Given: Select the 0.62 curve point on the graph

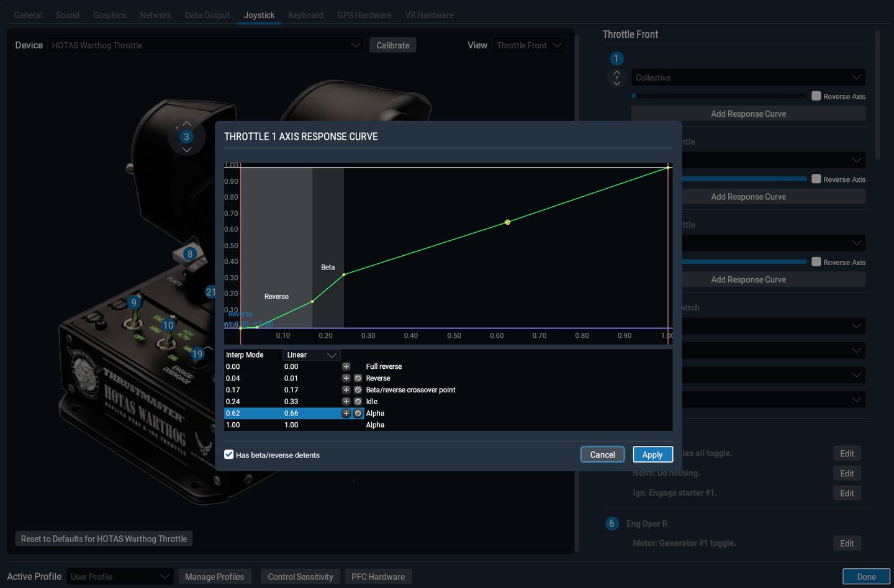Looking at the screenshot, I should pos(507,222).
